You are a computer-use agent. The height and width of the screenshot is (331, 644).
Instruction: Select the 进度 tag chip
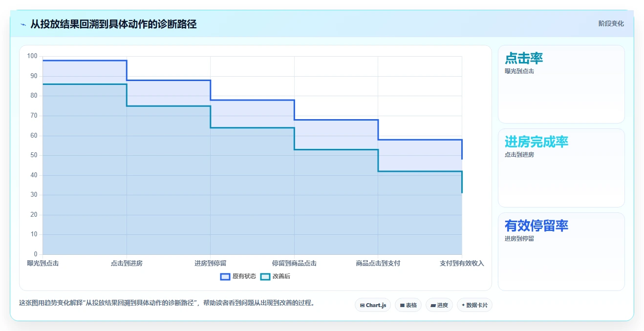(x=439, y=305)
